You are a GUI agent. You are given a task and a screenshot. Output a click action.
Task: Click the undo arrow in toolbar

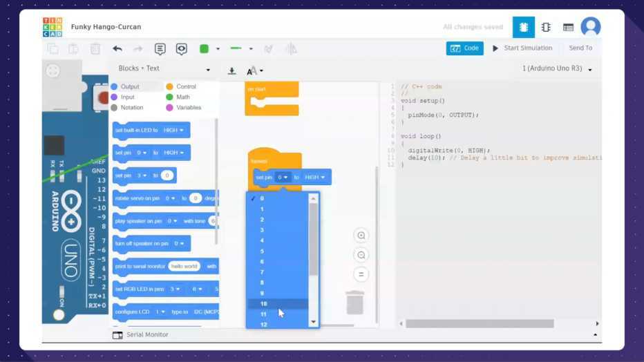(117, 48)
